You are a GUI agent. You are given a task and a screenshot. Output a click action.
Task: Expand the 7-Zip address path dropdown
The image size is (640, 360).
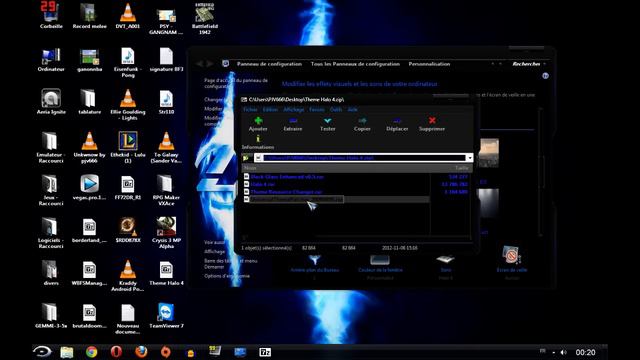point(469,158)
